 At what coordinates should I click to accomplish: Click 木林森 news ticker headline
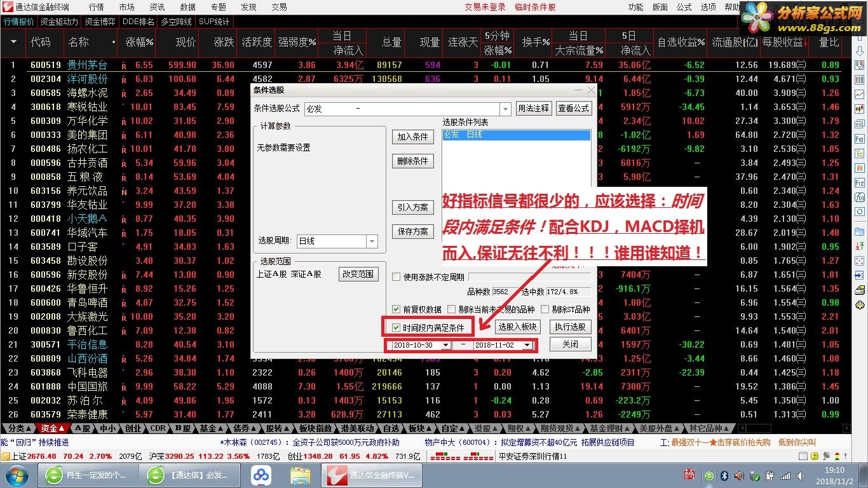[310, 442]
